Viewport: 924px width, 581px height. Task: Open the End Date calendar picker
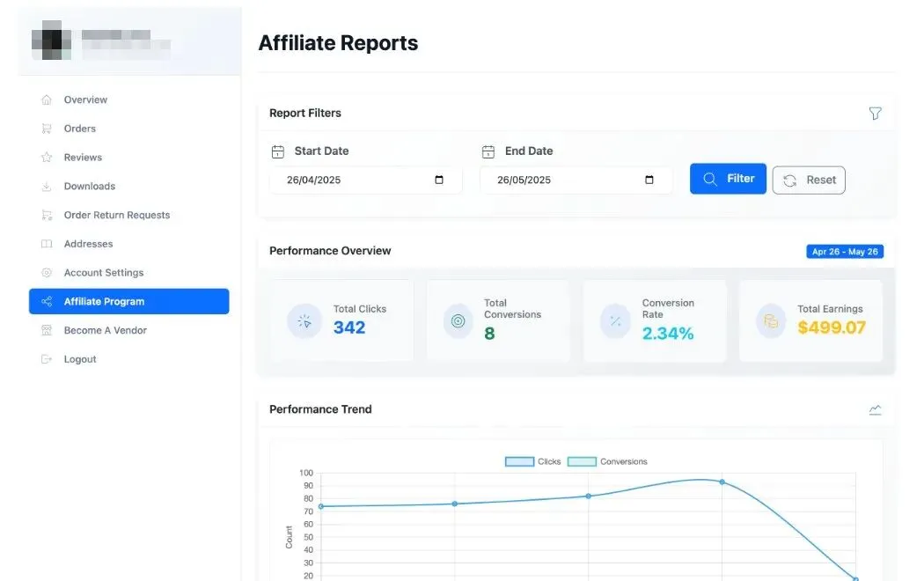[649, 180]
